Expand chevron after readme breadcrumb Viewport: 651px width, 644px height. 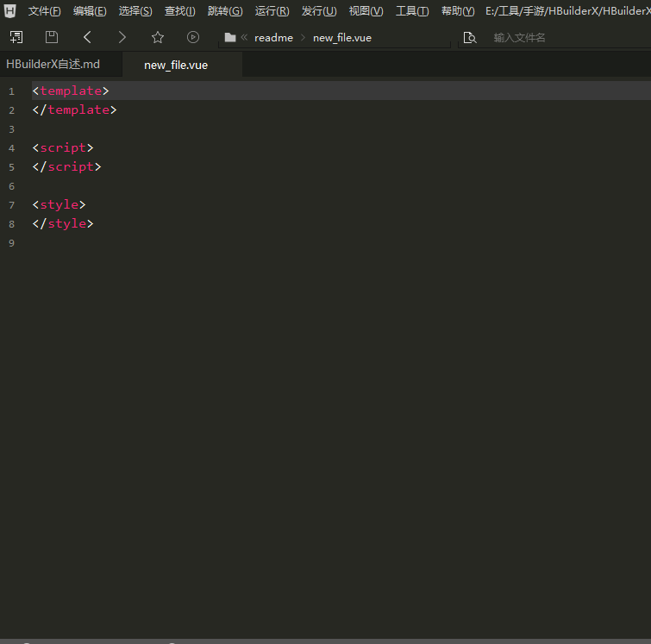(x=303, y=37)
